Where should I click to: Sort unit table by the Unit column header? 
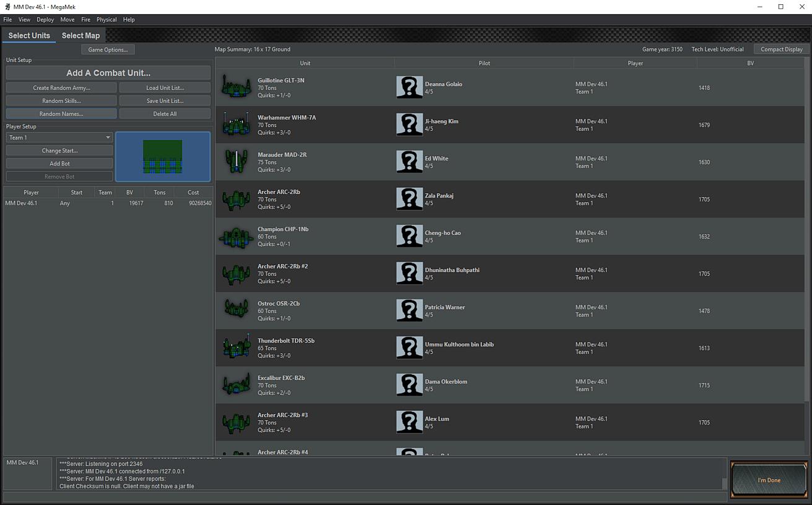[305, 63]
